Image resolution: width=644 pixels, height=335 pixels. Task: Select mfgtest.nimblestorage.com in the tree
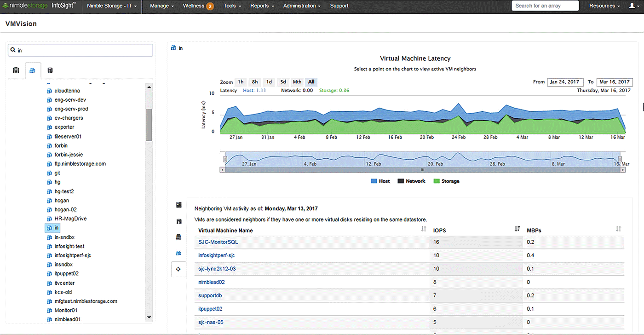(x=86, y=301)
